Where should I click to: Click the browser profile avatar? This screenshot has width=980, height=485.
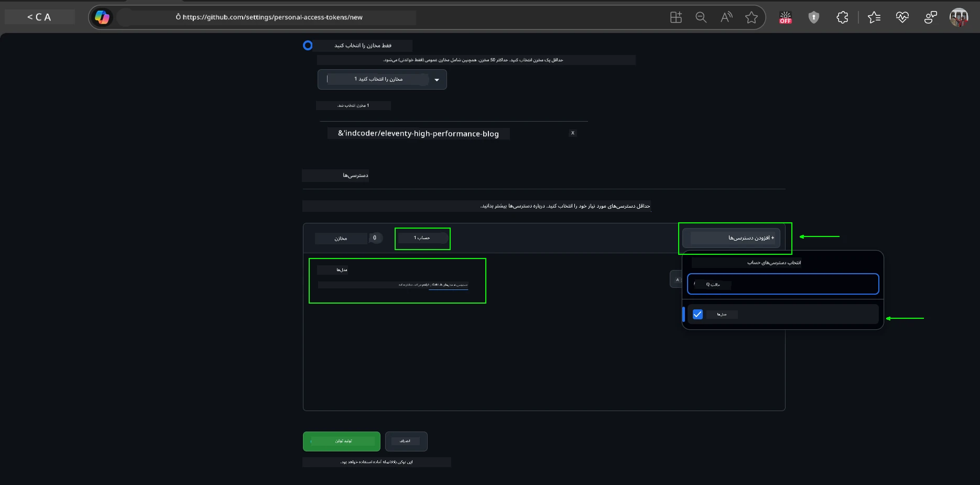[959, 17]
